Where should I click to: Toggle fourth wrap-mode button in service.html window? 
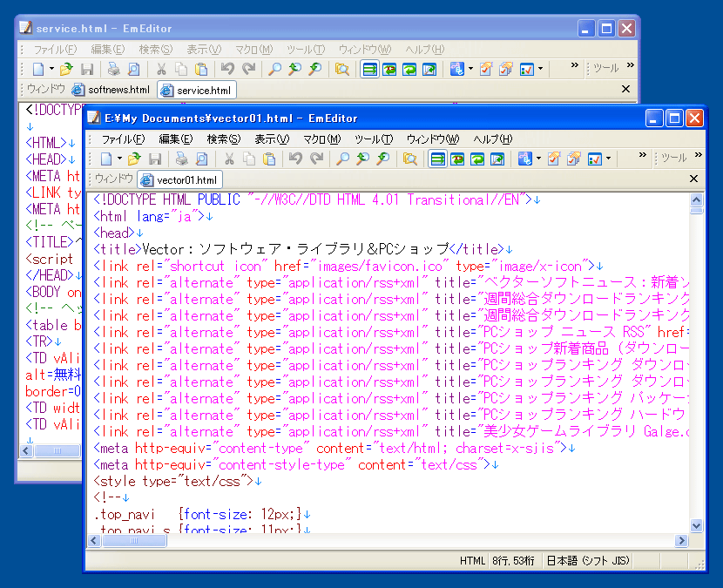tap(429, 69)
